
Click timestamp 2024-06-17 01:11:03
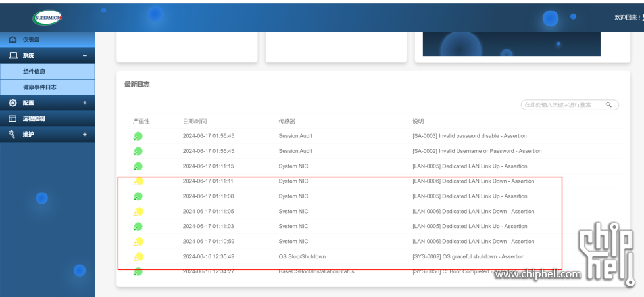209,226
